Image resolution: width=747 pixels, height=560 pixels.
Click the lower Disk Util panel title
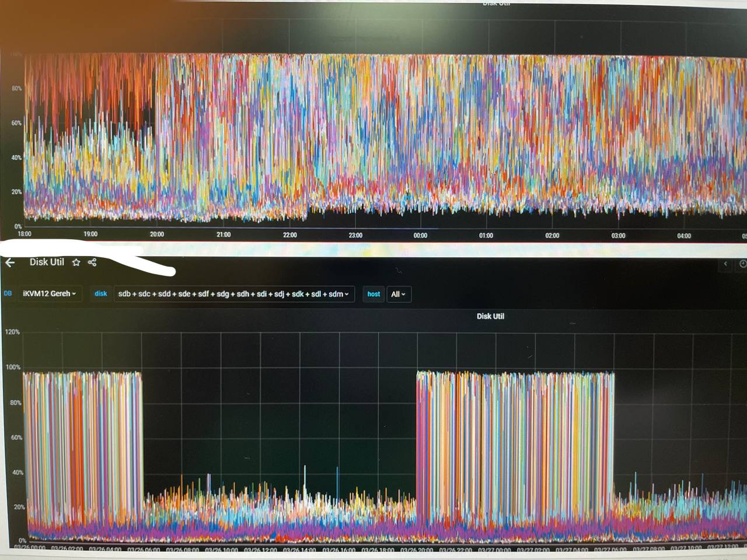coord(490,316)
